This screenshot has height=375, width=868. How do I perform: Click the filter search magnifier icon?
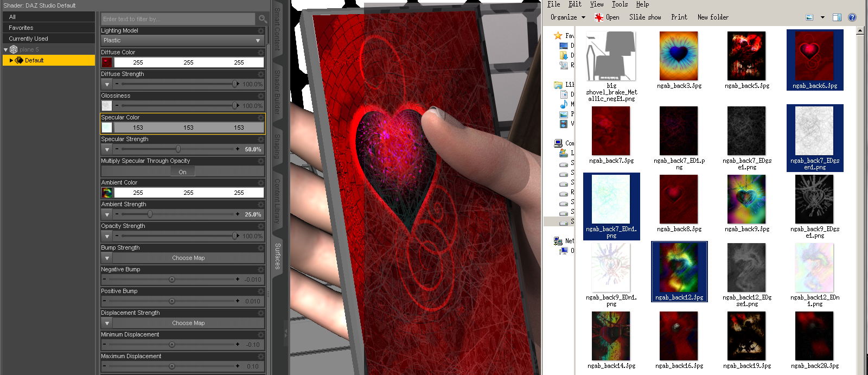click(x=263, y=19)
